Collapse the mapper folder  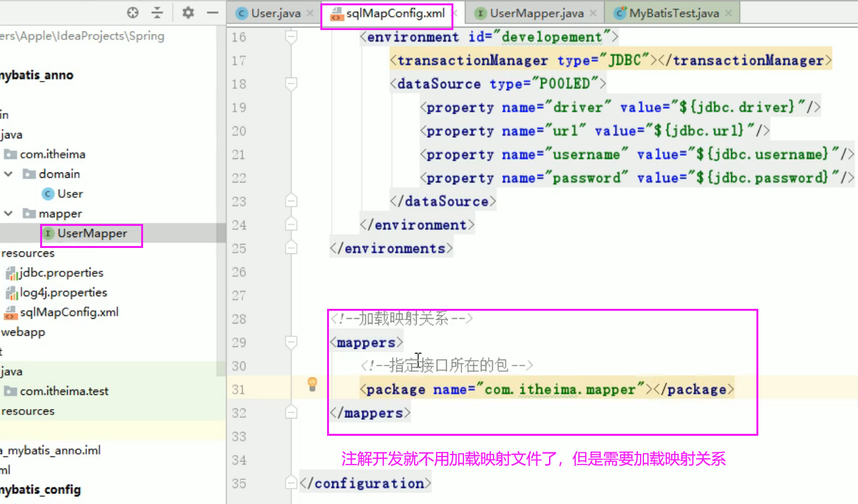pos(9,214)
